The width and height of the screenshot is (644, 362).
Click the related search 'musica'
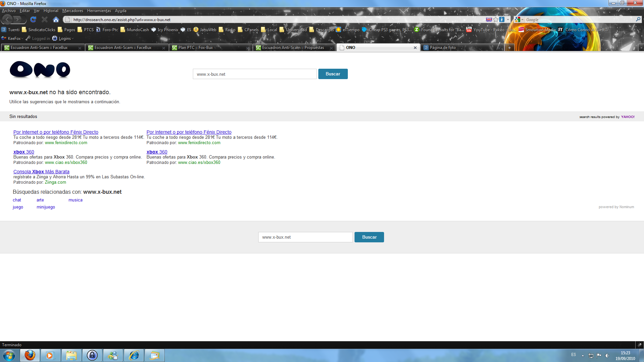click(75, 200)
